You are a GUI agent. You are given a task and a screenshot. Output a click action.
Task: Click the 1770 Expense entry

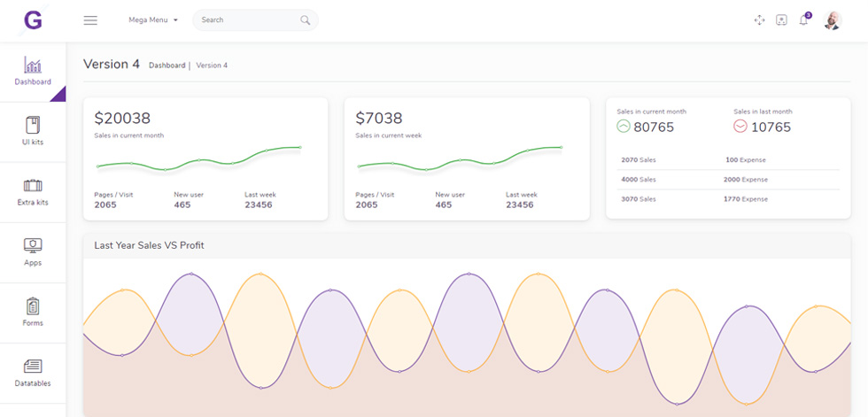(x=746, y=199)
